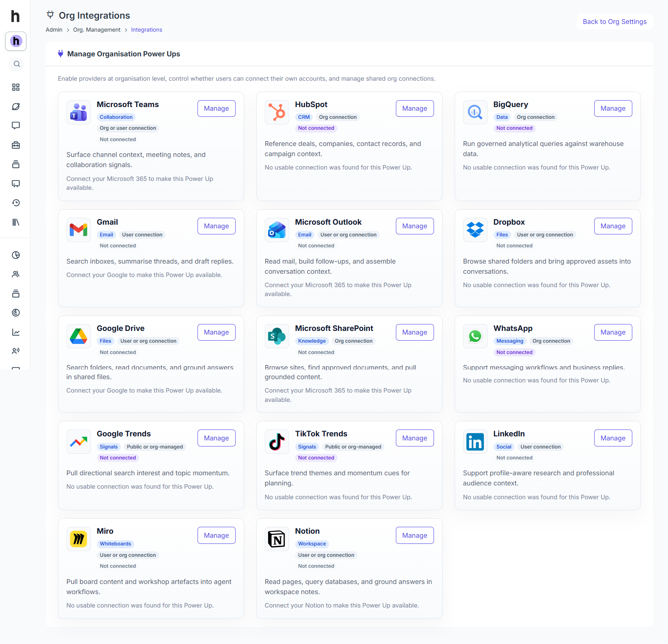Click the line chart analytics sidebar icon

pyautogui.click(x=16, y=332)
